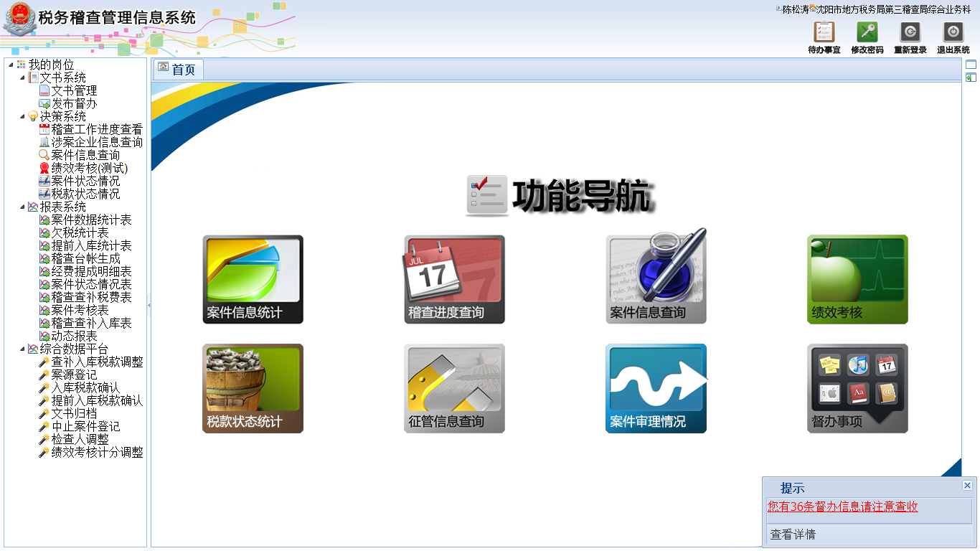The image size is (980, 551).
Task: Click the building icon beside 涉案企业信息查询
Action: (44, 143)
